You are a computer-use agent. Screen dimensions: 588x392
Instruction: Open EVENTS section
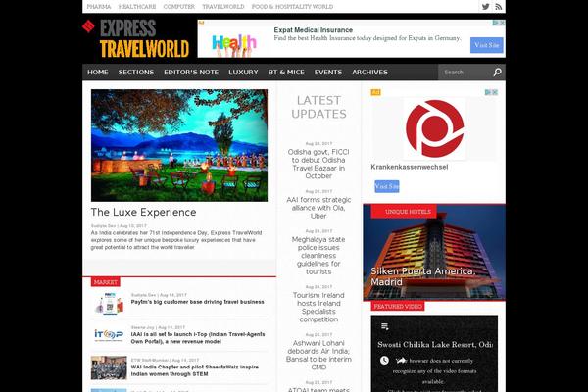pyautogui.click(x=328, y=72)
